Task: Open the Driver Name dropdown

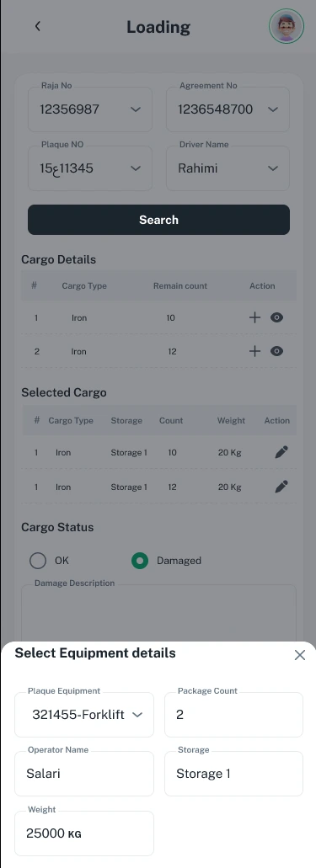Action: [228, 168]
